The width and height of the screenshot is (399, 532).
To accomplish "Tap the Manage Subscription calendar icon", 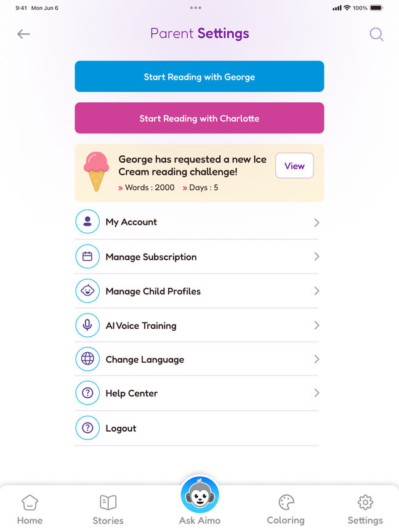I will [87, 257].
